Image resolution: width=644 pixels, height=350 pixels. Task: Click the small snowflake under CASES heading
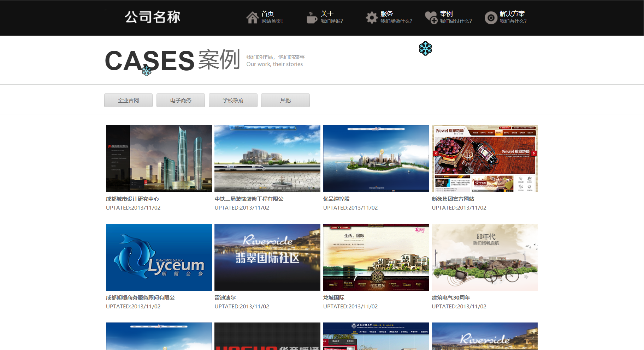147,71
